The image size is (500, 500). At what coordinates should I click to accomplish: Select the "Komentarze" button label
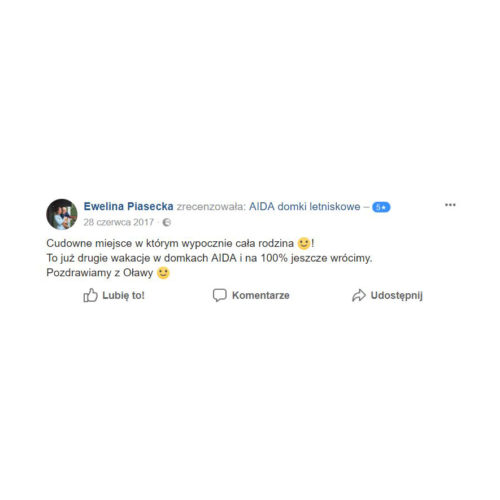(x=261, y=295)
